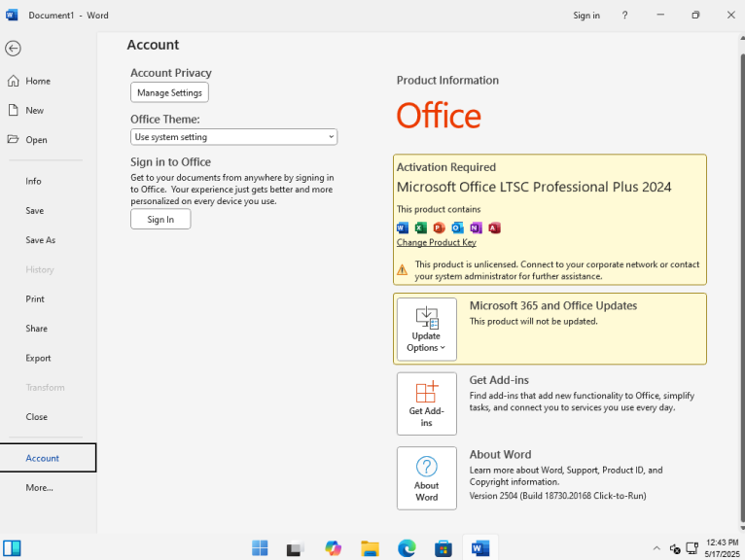Click the unlicensed warning triangle icon

click(402, 269)
